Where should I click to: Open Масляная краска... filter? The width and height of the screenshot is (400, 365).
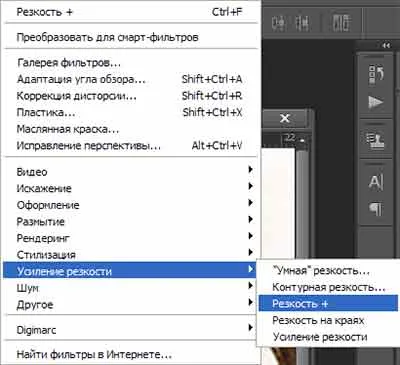point(130,129)
